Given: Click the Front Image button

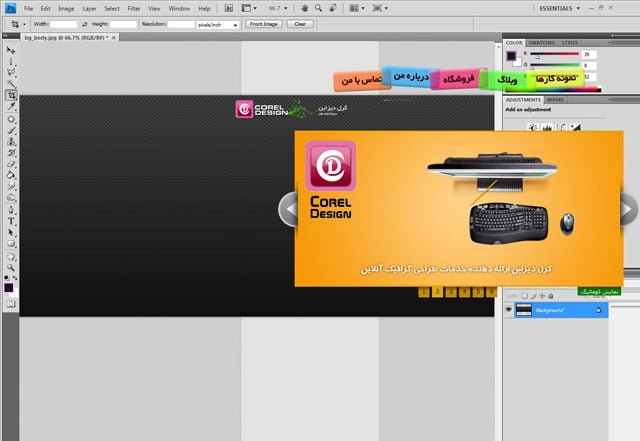Looking at the screenshot, I should click(x=265, y=23).
